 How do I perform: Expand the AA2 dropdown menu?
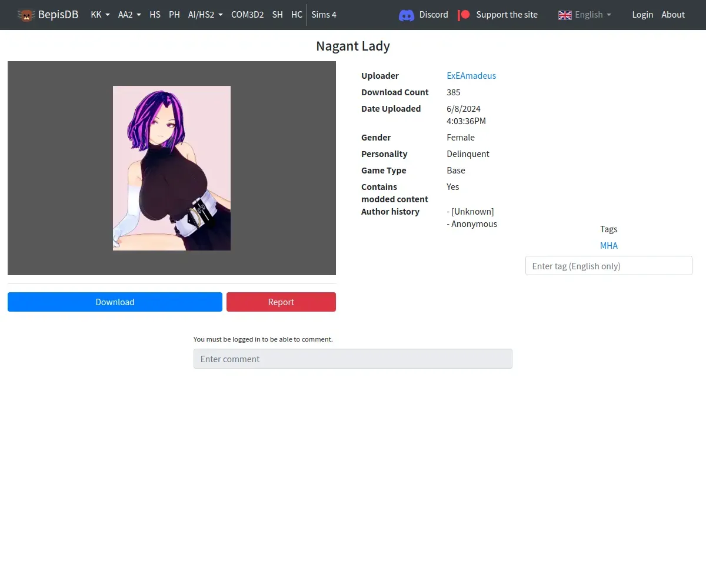point(129,15)
